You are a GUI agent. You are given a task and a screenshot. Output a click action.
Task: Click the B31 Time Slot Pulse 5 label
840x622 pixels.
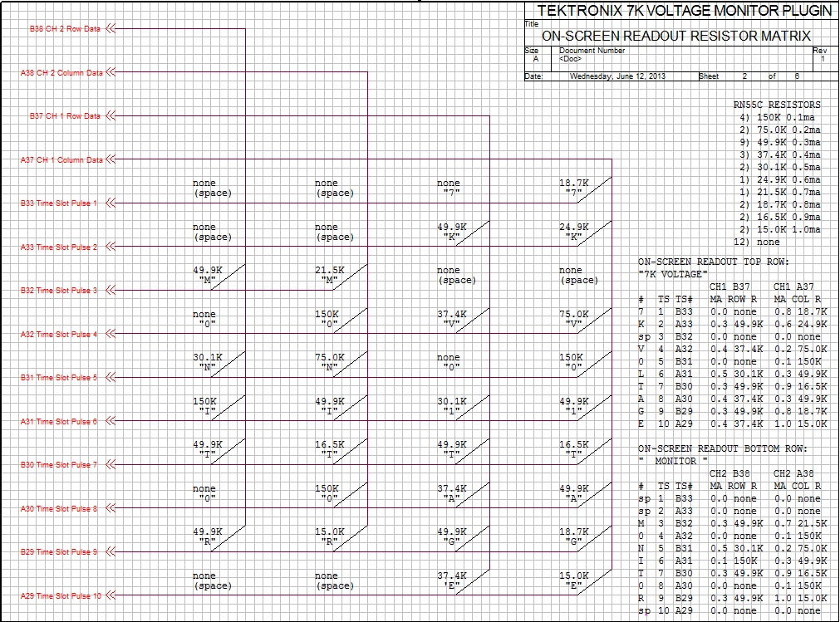click(x=59, y=378)
